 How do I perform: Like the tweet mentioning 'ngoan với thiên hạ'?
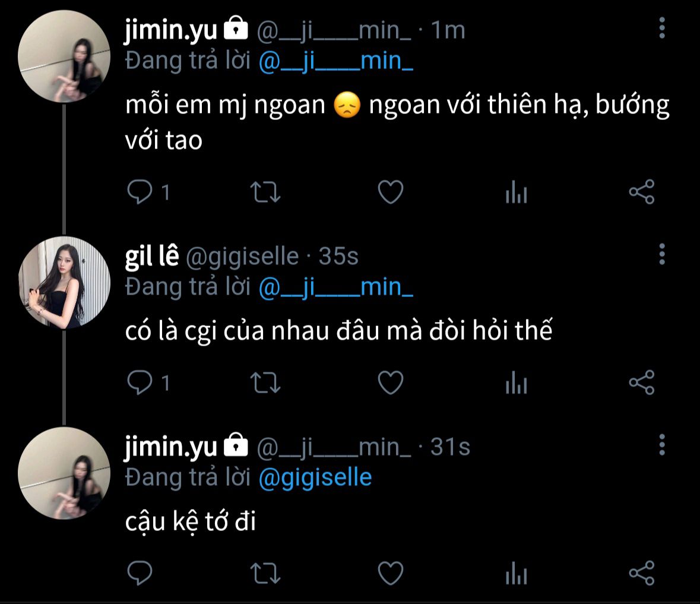(x=391, y=192)
